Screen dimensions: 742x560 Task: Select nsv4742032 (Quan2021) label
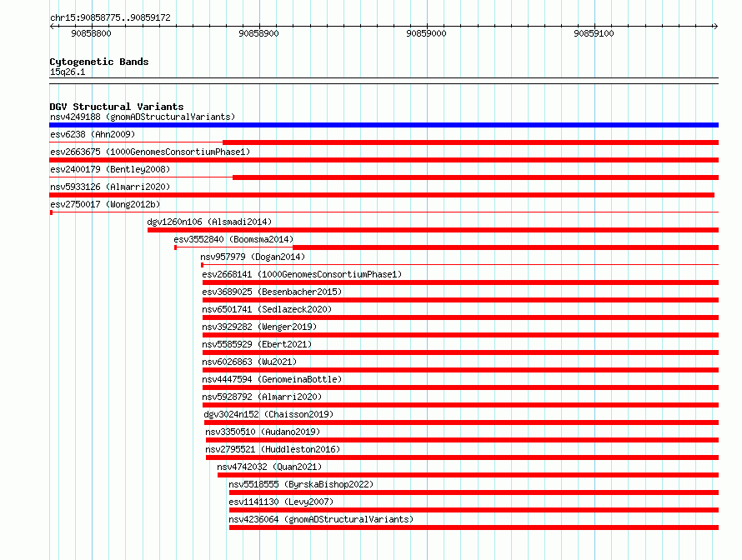pos(269,467)
